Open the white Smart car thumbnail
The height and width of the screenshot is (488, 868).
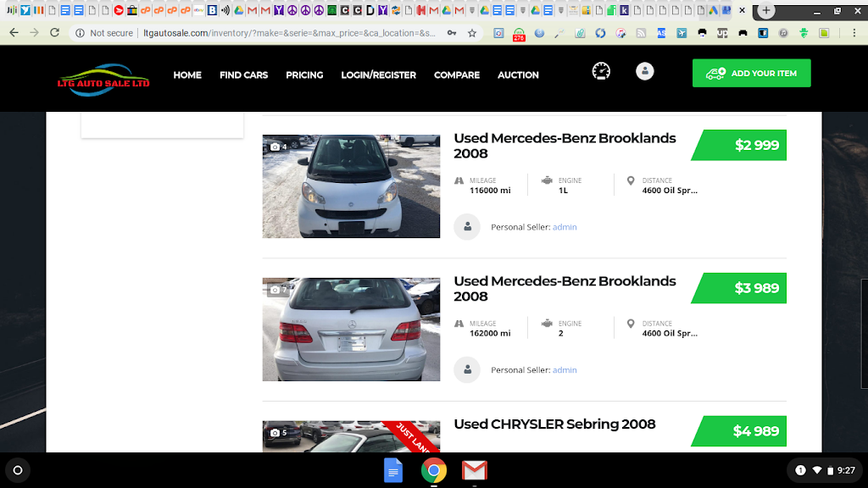[351, 186]
